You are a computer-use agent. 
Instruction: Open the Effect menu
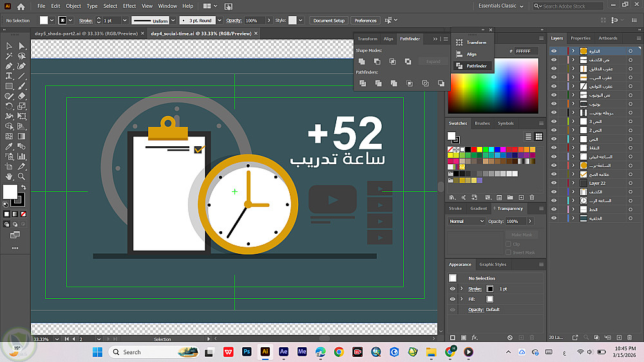click(x=129, y=6)
